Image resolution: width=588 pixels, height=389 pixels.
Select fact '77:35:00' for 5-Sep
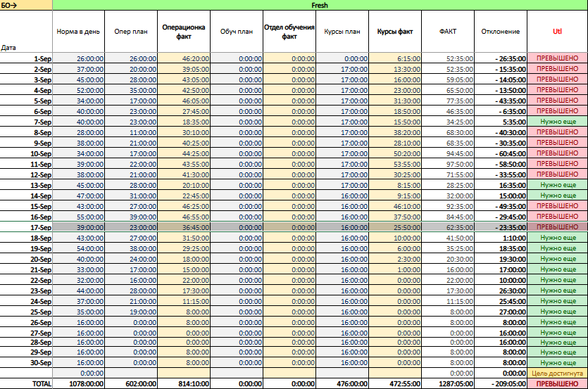click(x=448, y=101)
